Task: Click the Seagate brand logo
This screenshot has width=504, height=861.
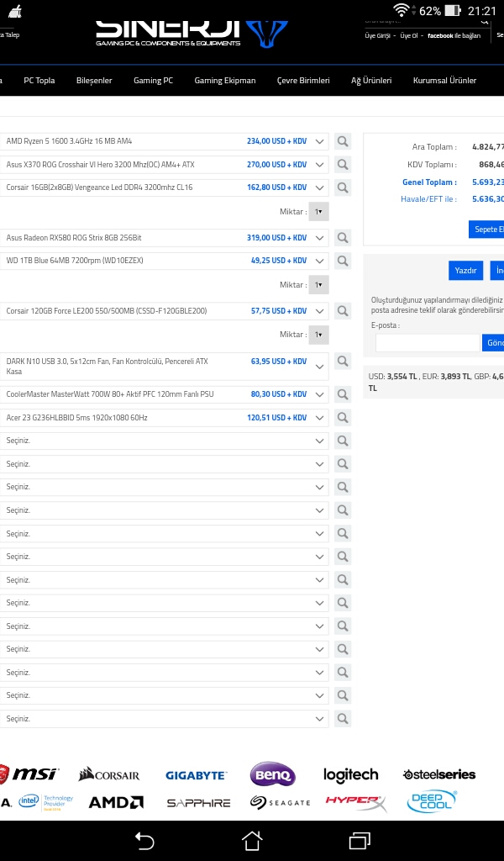Action: point(280,803)
